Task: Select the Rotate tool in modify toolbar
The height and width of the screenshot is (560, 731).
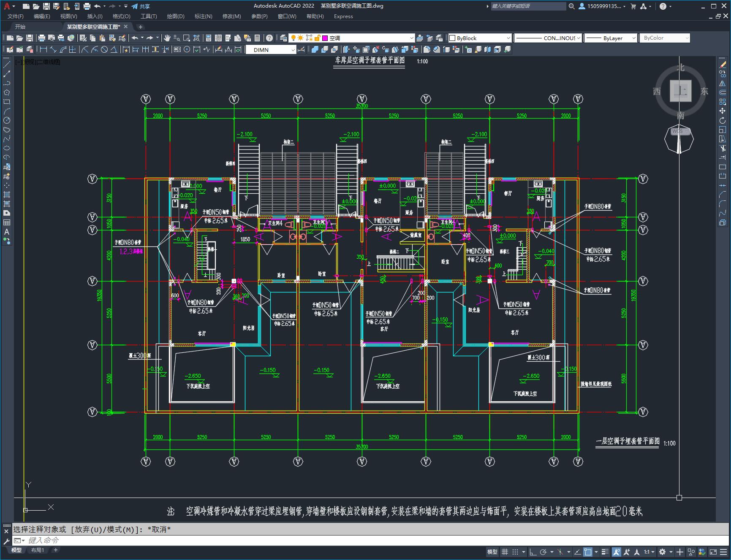Action: 723,120
